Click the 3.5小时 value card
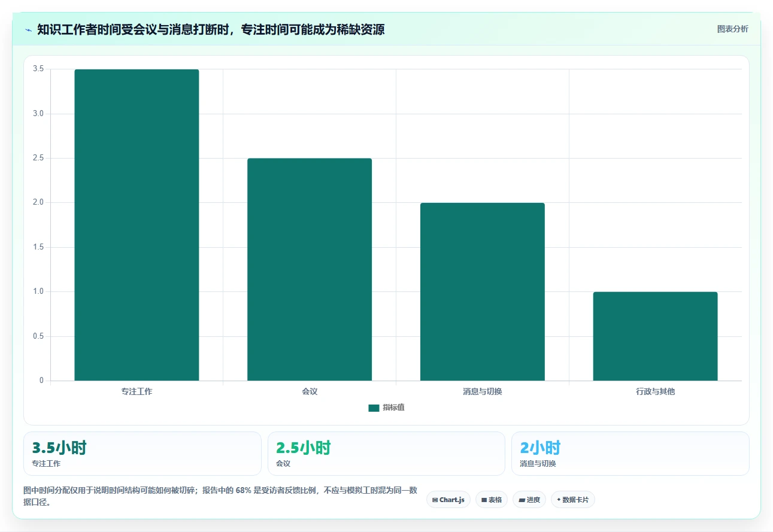 [143, 454]
